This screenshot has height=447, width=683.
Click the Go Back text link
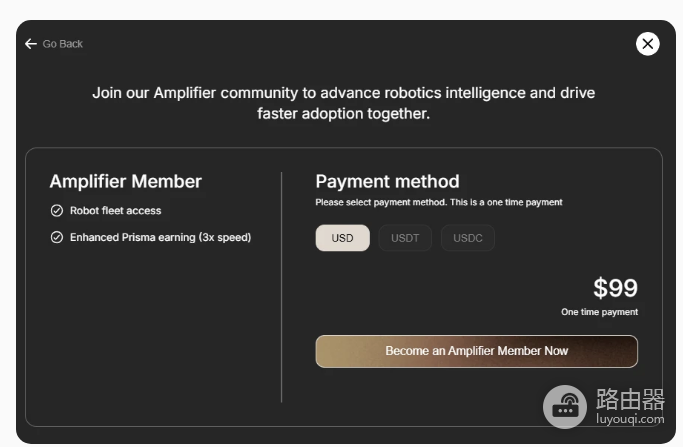(x=62, y=44)
